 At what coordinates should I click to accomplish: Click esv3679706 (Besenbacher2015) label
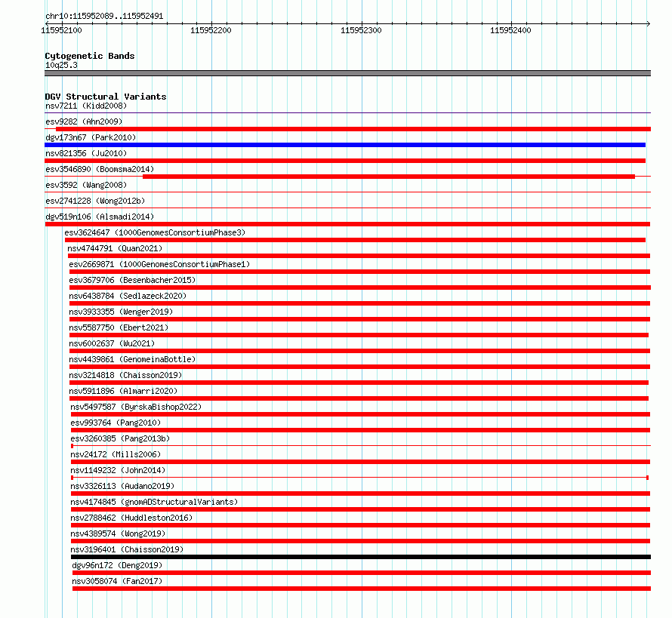(132, 280)
